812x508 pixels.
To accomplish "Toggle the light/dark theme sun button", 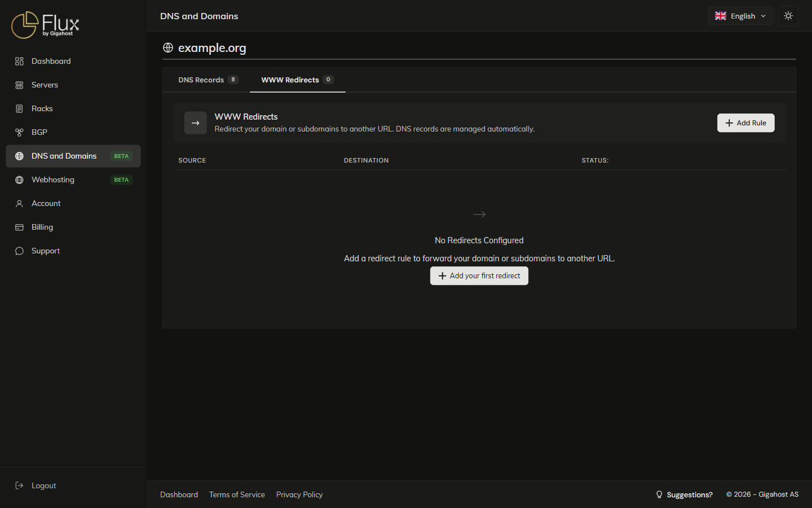I will pos(788,16).
